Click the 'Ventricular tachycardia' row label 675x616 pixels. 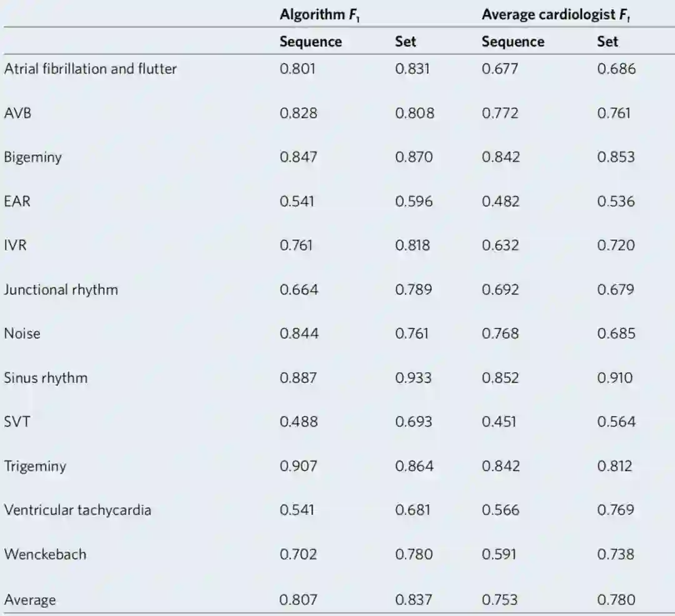[77, 510]
